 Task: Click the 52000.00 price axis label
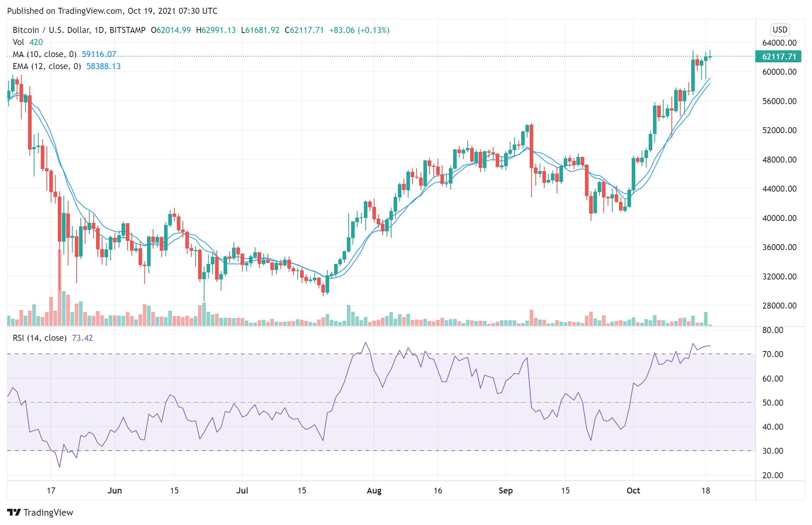[x=779, y=130]
